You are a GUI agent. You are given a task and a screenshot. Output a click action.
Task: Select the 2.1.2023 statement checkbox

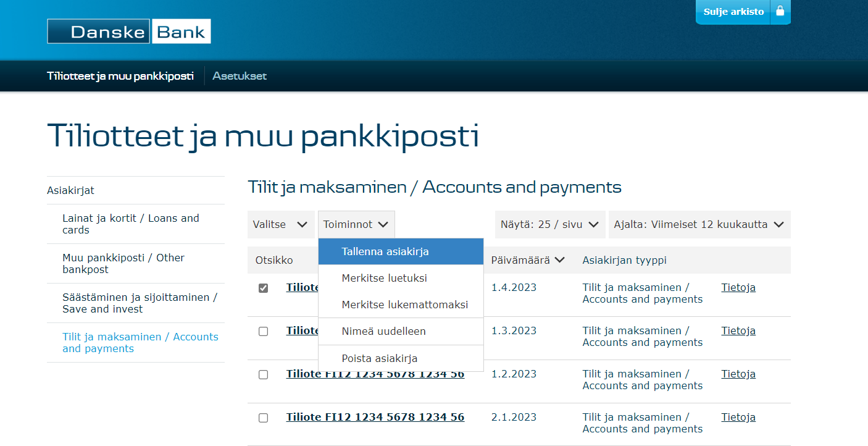click(264, 418)
